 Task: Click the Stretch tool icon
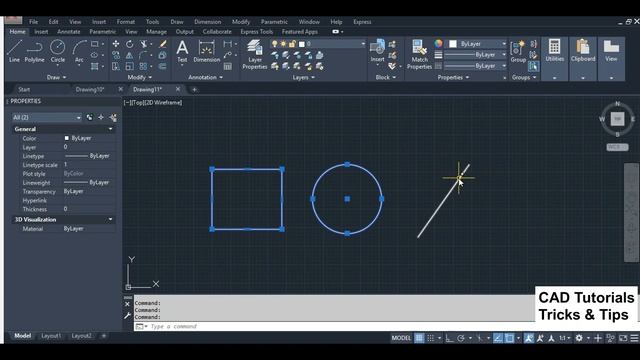116,66
